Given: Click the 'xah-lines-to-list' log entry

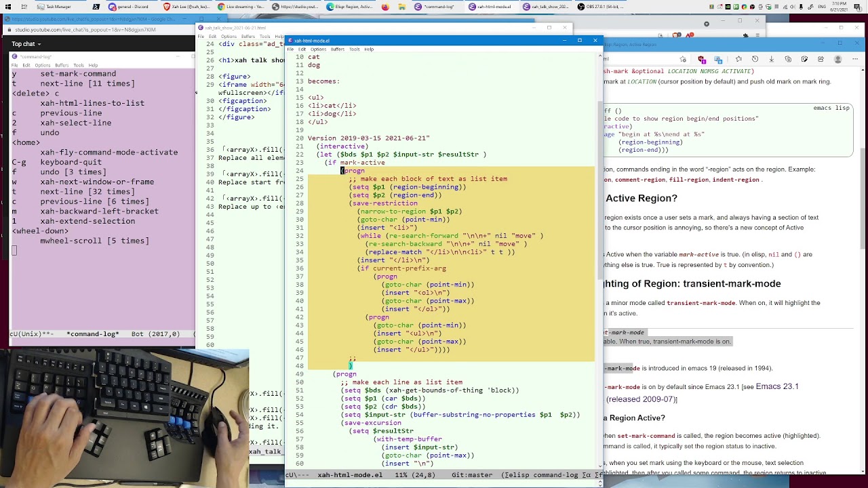Looking at the screenshot, I should click(92, 103).
